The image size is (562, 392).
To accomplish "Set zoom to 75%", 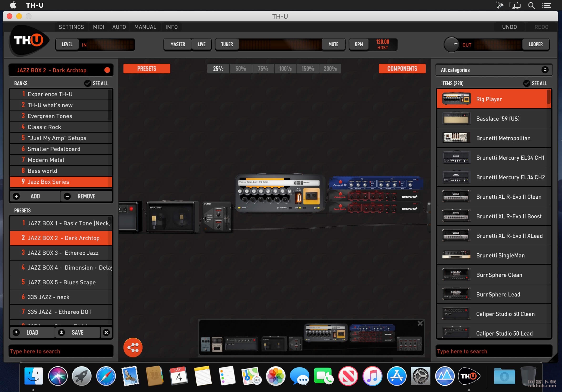I will (263, 69).
